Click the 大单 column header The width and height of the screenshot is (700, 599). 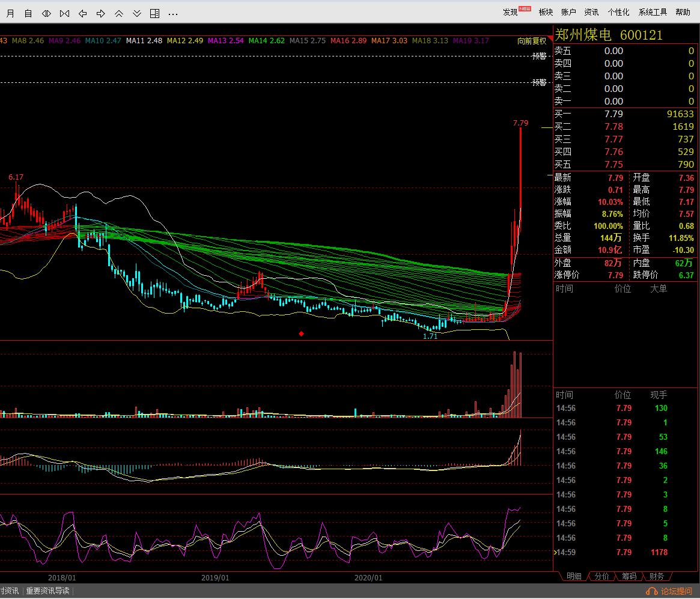(659, 289)
